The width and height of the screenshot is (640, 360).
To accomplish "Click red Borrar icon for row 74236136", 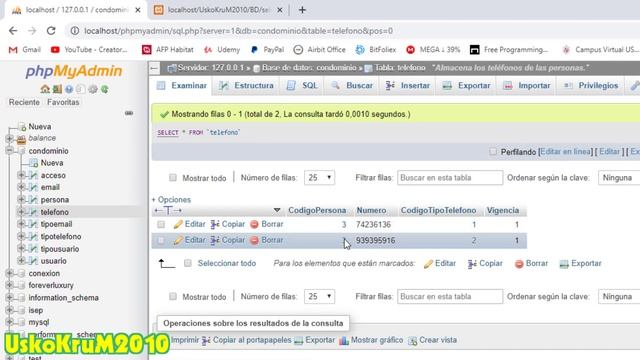I will [x=254, y=224].
